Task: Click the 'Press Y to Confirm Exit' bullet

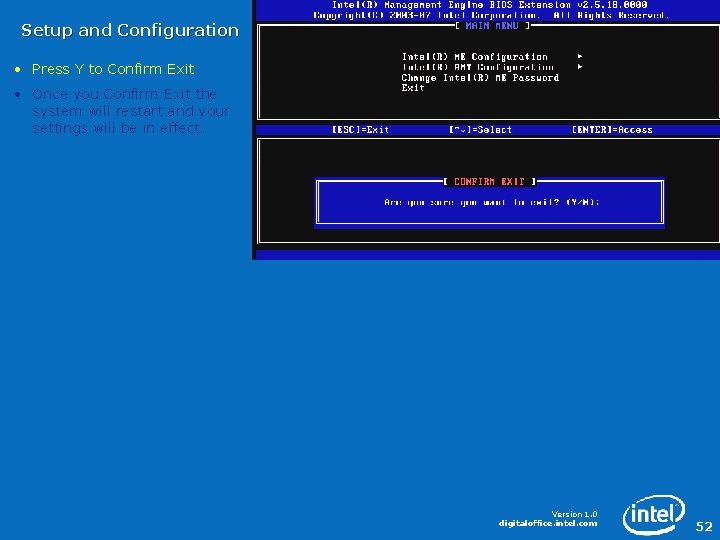Action: [113, 69]
